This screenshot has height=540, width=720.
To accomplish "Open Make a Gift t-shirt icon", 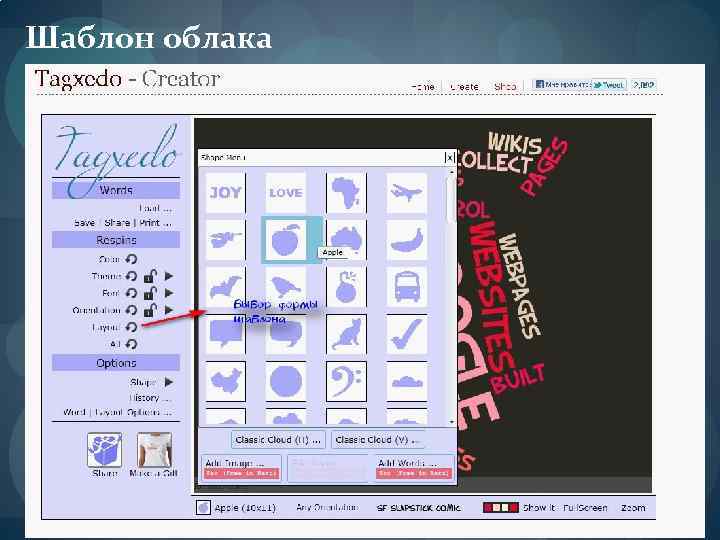I will tap(154, 450).
